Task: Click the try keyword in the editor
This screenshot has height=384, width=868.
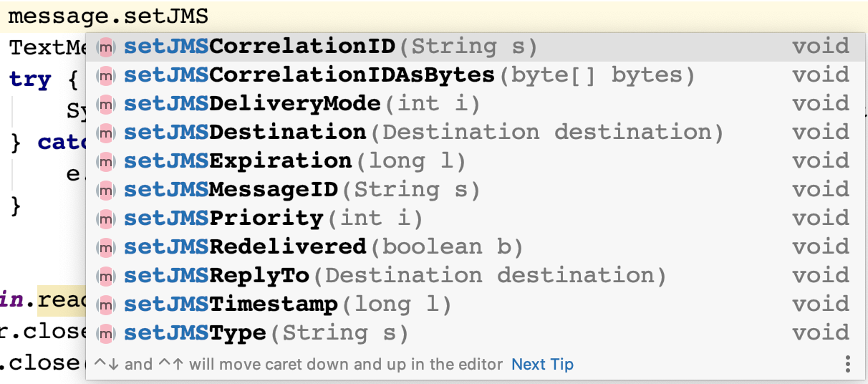Action: [x=30, y=80]
